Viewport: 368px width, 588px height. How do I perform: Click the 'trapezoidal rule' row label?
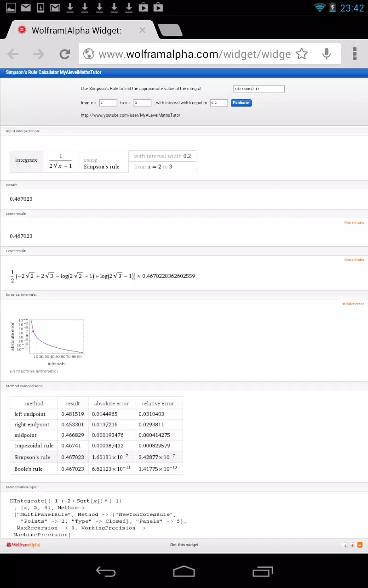[x=34, y=446]
